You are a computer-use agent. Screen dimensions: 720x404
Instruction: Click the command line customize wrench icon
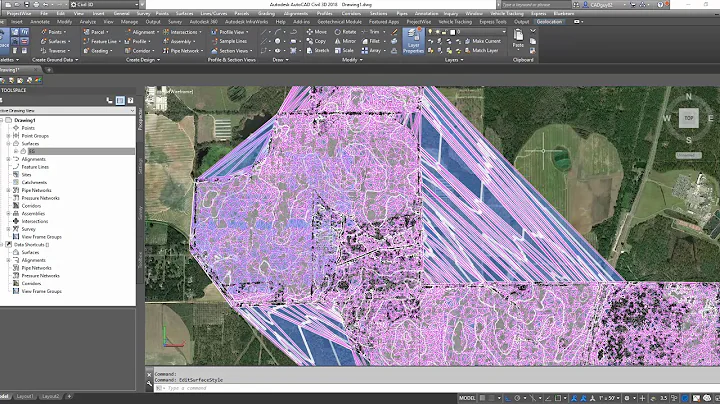point(149,384)
